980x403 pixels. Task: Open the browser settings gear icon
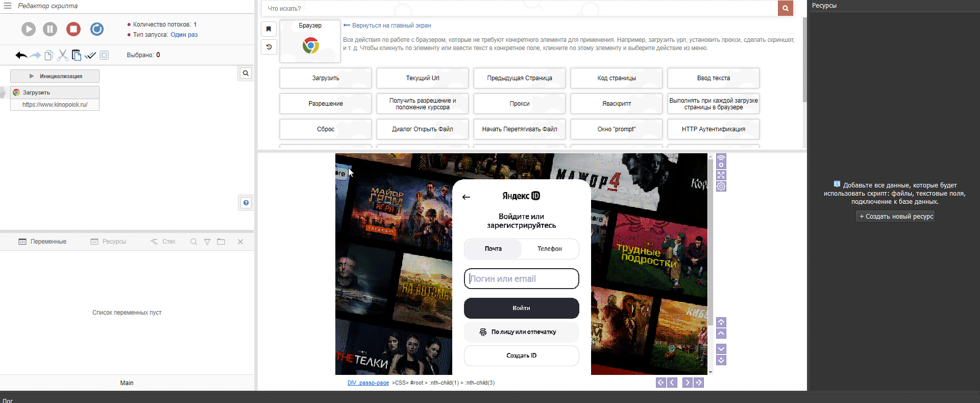pyautogui.click(x=721, y=186)
